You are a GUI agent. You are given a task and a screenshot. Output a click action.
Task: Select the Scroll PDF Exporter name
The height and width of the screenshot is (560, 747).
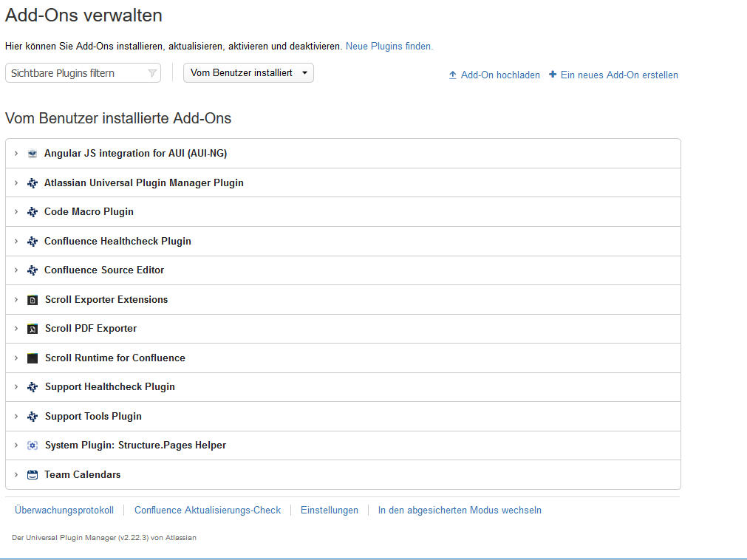[91, 329]
